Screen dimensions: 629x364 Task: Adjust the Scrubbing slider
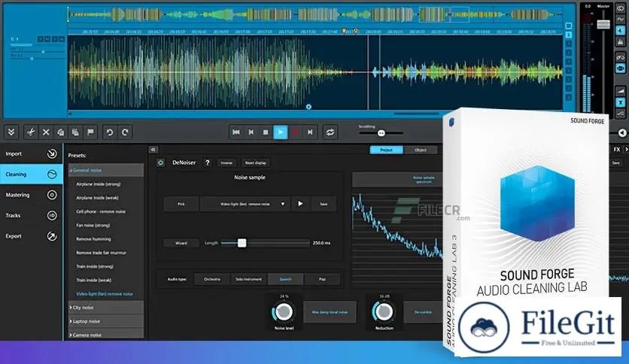point(381,133)
